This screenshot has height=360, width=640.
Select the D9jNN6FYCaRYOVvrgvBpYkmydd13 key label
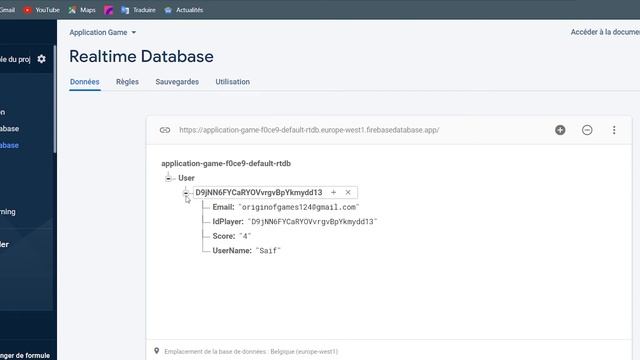click(x=259, y=192)
